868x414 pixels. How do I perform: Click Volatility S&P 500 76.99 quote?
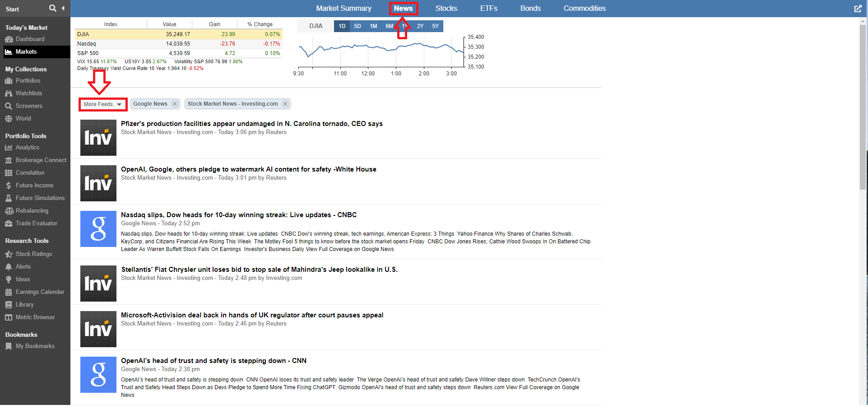point(209,61)
